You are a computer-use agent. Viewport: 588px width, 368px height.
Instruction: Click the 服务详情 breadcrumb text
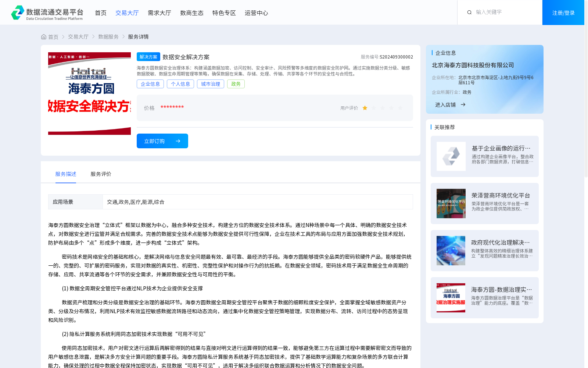[x=138, y=37]
